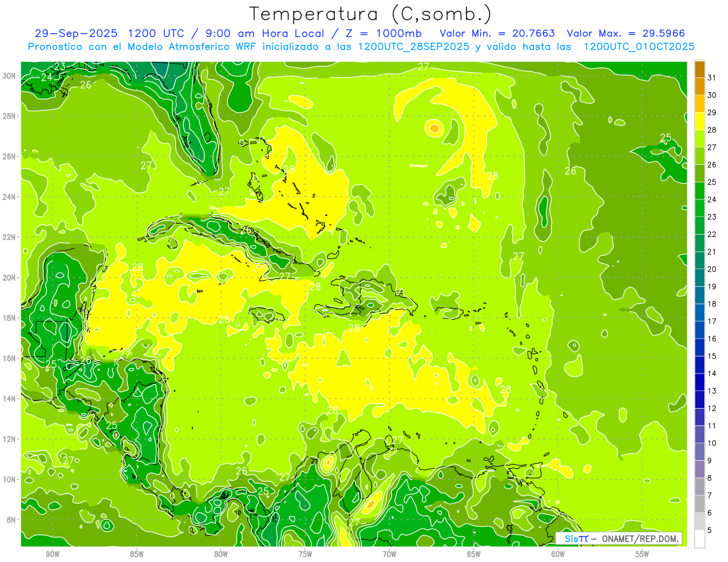The height and width of the screenshot is (562, 728).
Task: Click the white legend swatch below 5
Action: 699,539
